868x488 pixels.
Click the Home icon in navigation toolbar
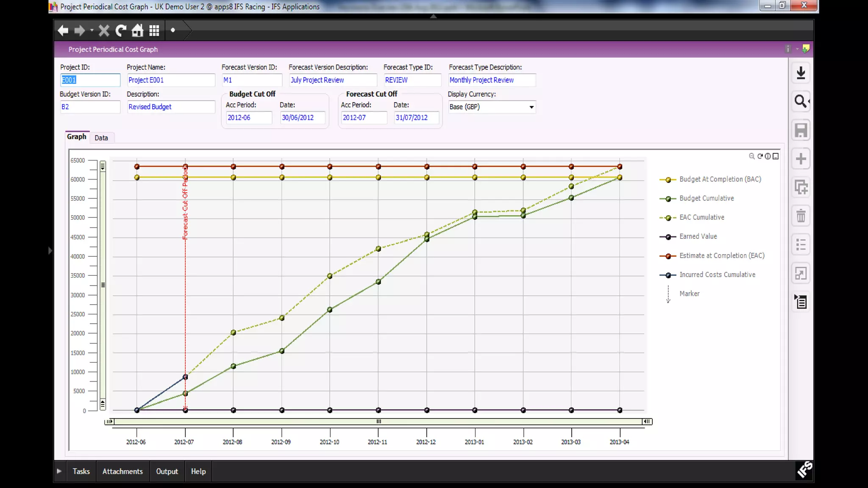[137, 30]
